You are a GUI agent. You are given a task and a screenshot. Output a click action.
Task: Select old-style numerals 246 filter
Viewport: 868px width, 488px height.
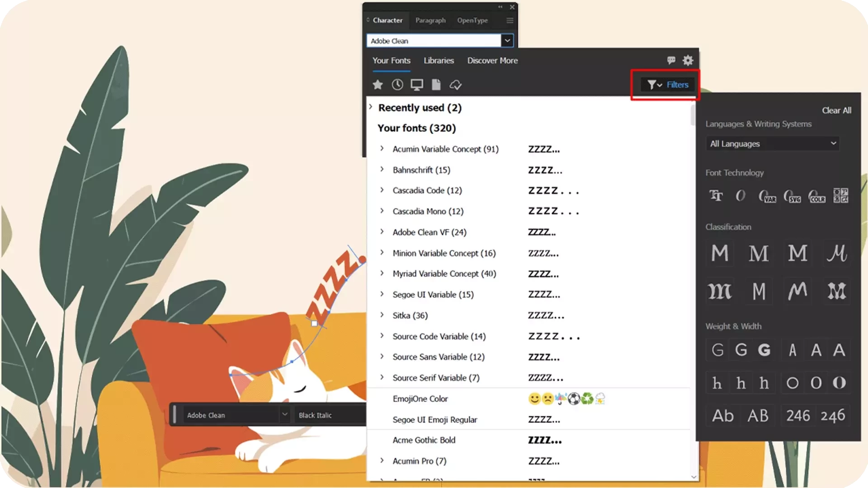click(x=833, y=416)
